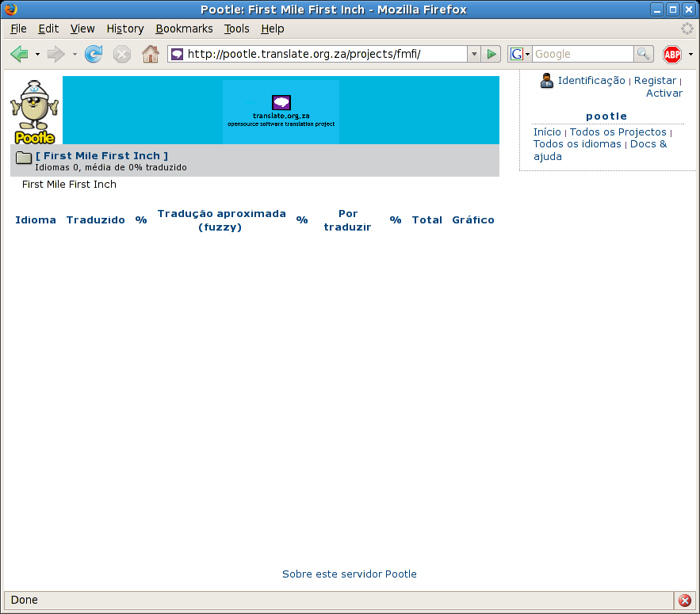Screen dimensions: 700x614
Task: Click the translate.org.za banner image
Action: pyautogui.click(x=281, y=110)
